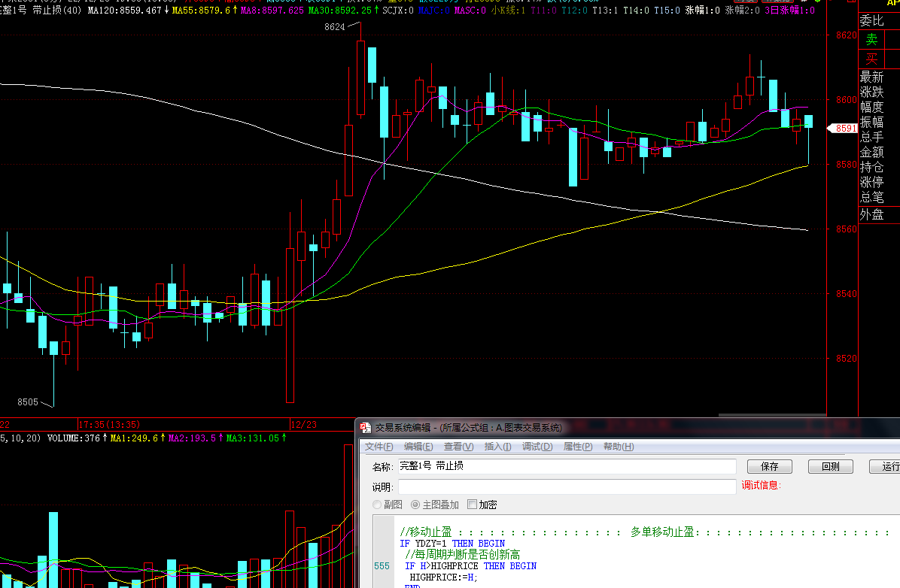The width and height of the screenshot is (900, 588).
Task: Enable the 加密 checkbox
Action: point(472,505)
